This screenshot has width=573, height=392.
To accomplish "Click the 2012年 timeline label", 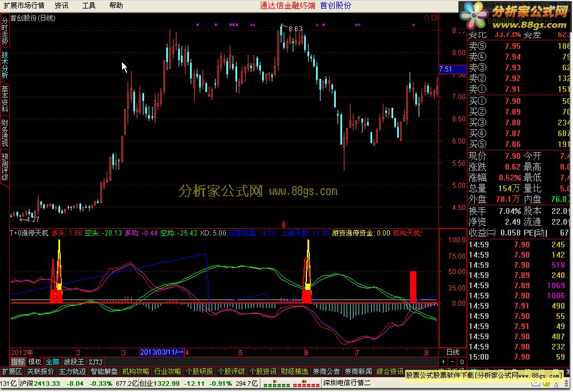I will [x=22, y=352].
